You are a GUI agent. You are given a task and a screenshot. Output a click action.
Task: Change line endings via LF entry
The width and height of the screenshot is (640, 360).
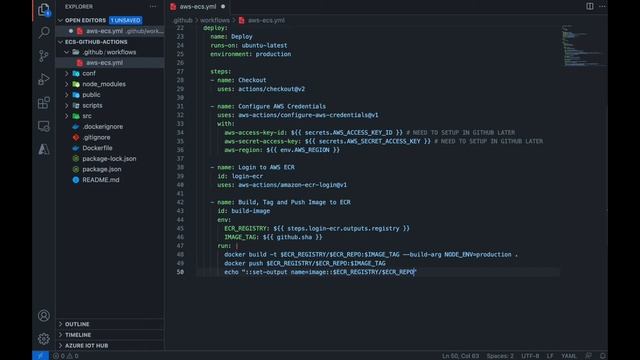point(550,356)
